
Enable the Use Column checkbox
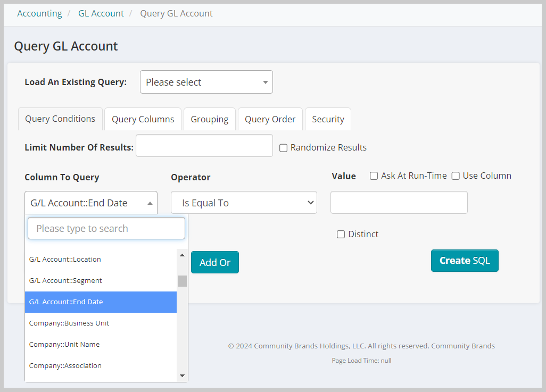(456, 176)
